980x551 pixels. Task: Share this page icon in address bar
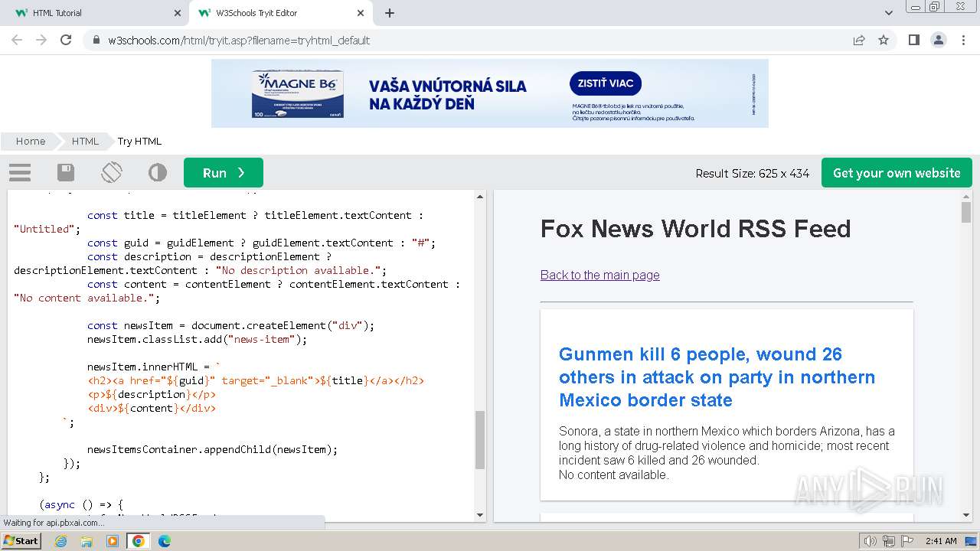click(x=859, y=40)
